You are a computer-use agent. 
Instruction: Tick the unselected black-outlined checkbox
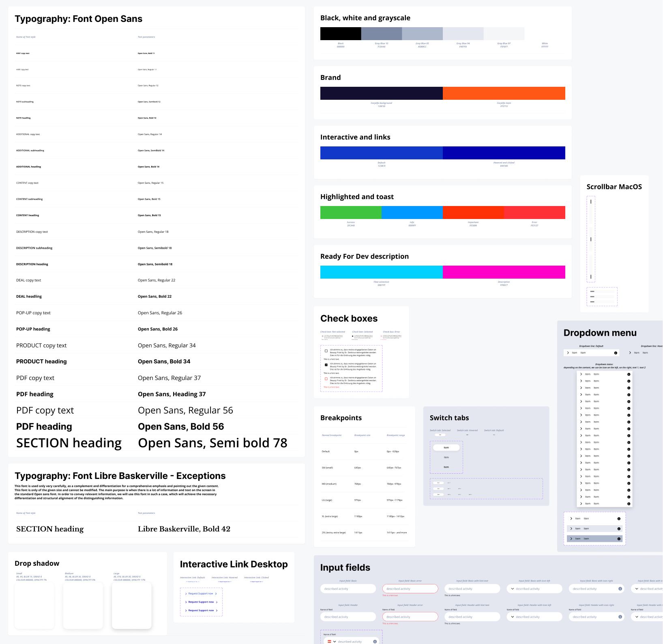326,351
